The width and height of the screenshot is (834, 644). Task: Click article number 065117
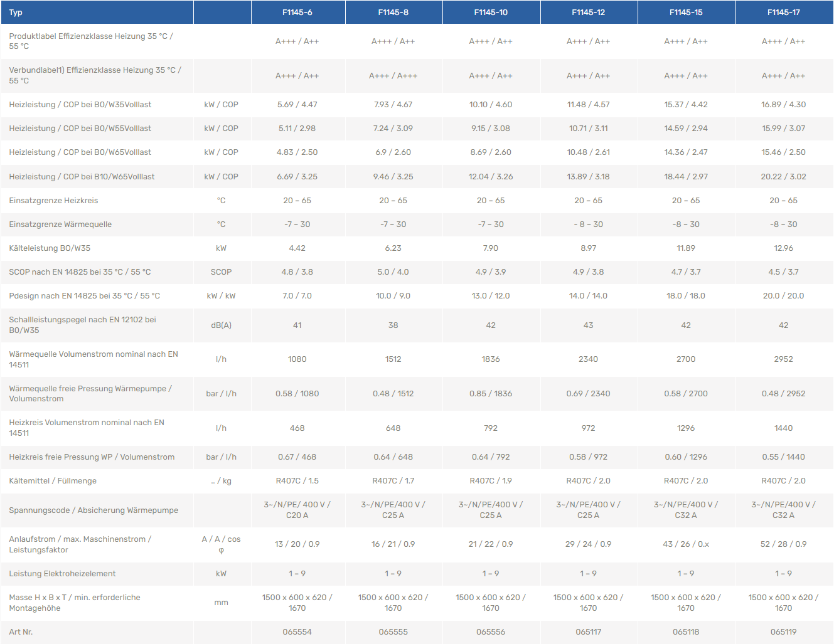tap(589, 632)
